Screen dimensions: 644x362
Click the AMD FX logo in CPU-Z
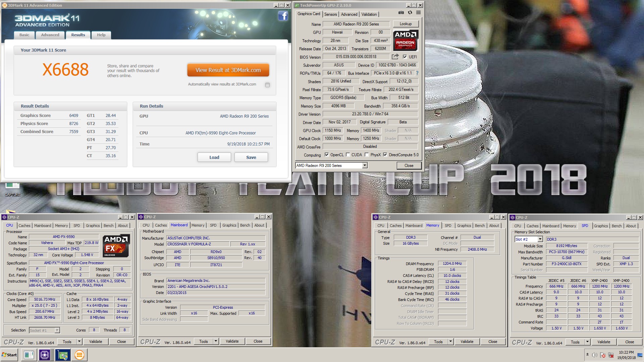tap(116, 246)
